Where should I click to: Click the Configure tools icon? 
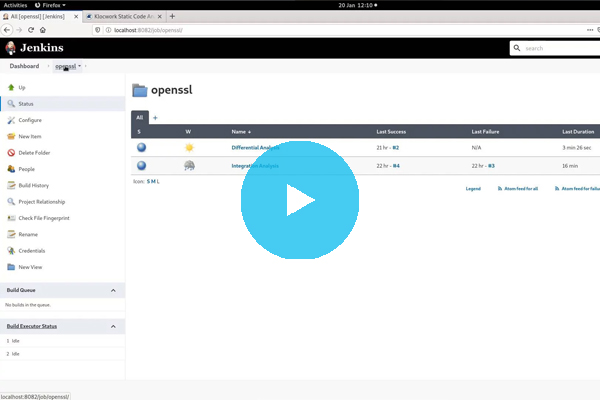[x=11, y=120]
